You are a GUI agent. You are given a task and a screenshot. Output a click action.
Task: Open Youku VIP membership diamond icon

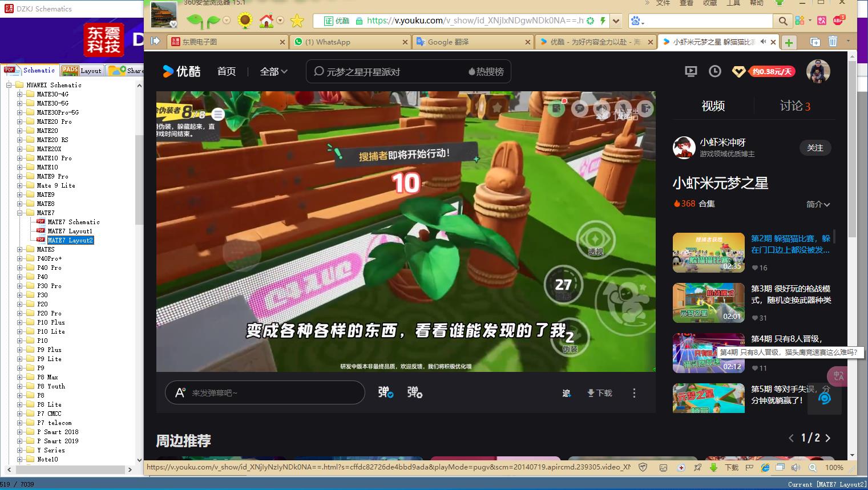point(738,72)
